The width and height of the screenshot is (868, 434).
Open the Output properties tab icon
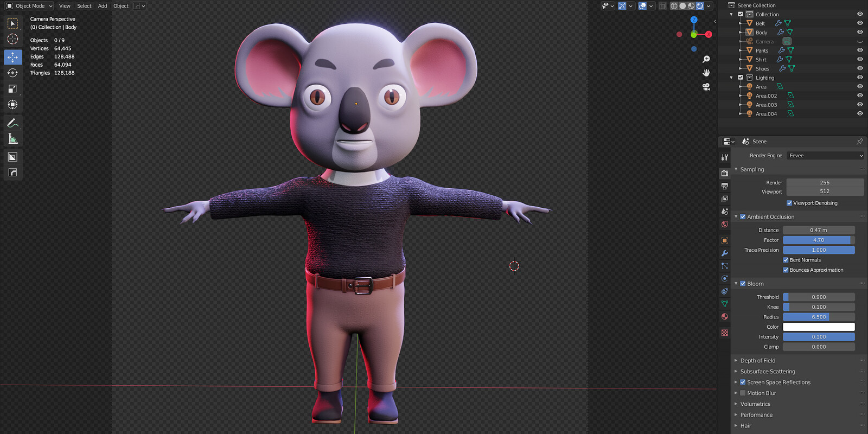[x=724, y=186]
